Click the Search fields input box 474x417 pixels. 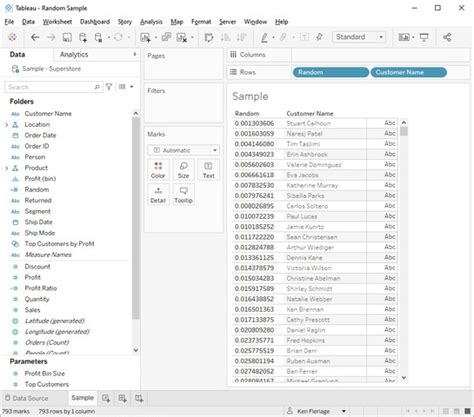[53, 87]
